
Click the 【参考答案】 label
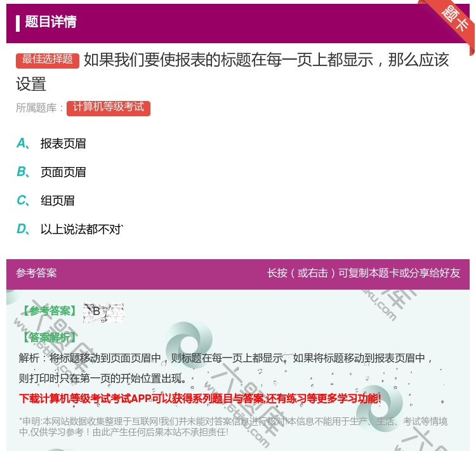[x=50, y=311]
